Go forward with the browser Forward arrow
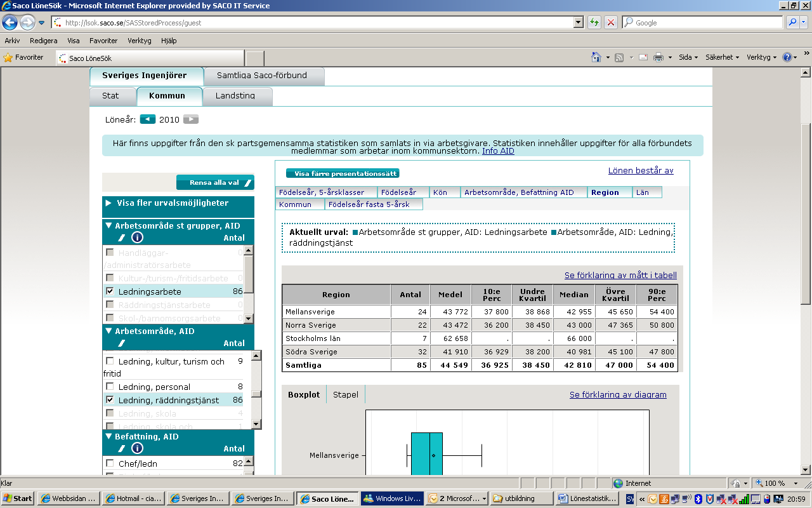Viewport: 812px width, 508px height. pyautogui.click(x=27, y=23)
